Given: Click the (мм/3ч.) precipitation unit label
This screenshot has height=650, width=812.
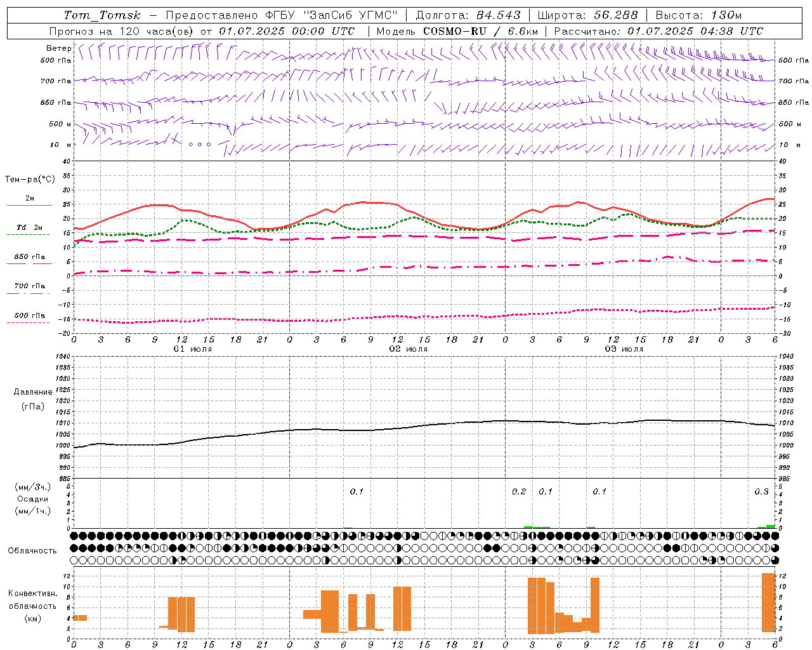Looking at the screenshot, I should 33,487.
